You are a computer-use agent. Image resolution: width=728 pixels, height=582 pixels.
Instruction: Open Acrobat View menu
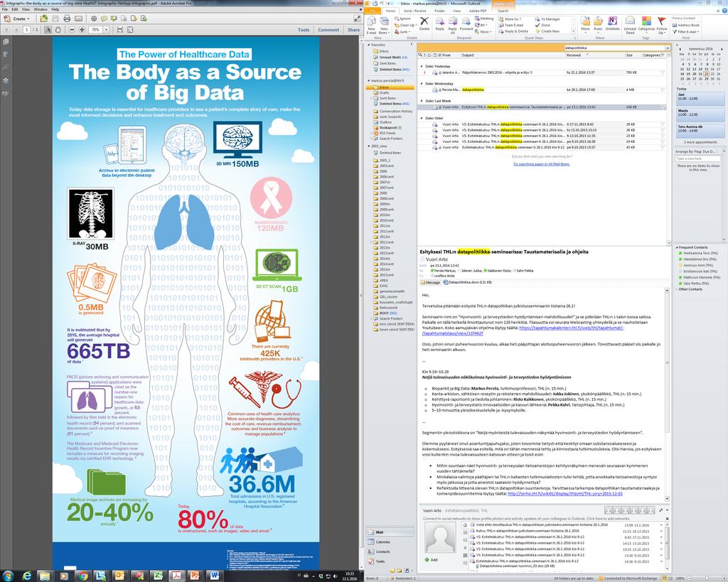(26, 9)
